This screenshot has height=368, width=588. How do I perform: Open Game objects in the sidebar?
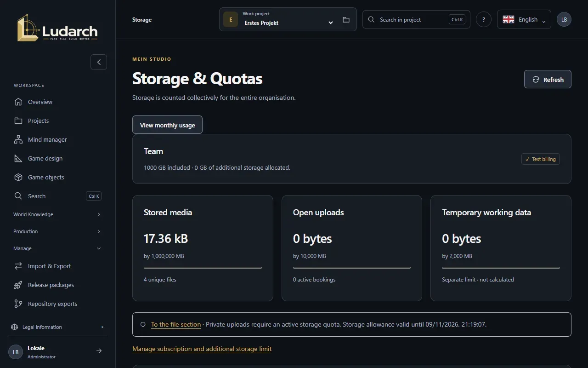[x=57, y=177]
